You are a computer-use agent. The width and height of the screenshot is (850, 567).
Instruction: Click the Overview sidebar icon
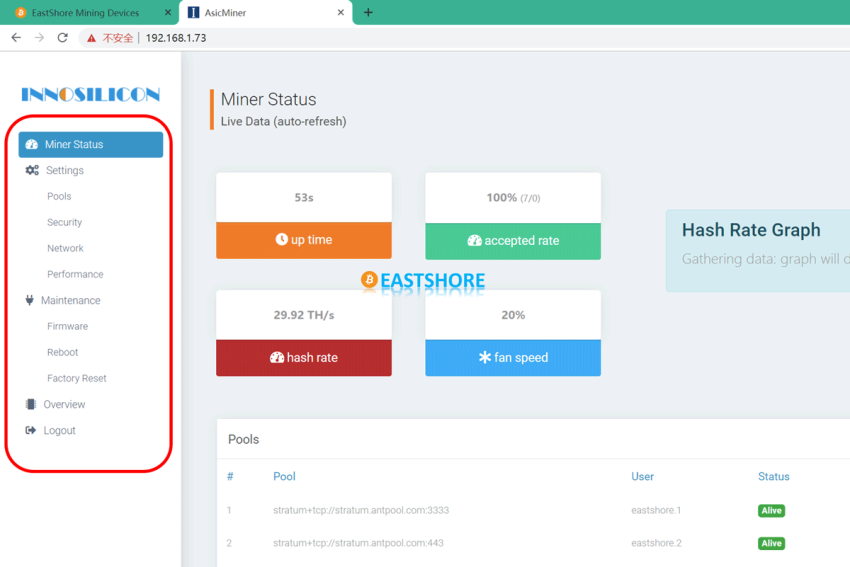point(31,405)
